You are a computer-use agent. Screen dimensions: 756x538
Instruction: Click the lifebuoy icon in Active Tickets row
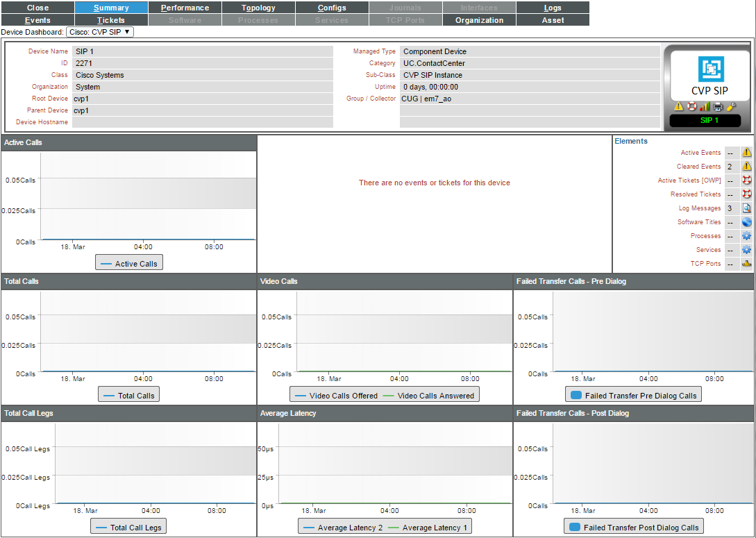[x=746, y=180]
